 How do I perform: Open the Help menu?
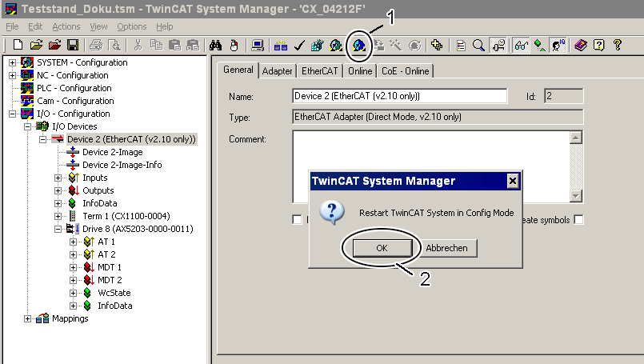164,26
